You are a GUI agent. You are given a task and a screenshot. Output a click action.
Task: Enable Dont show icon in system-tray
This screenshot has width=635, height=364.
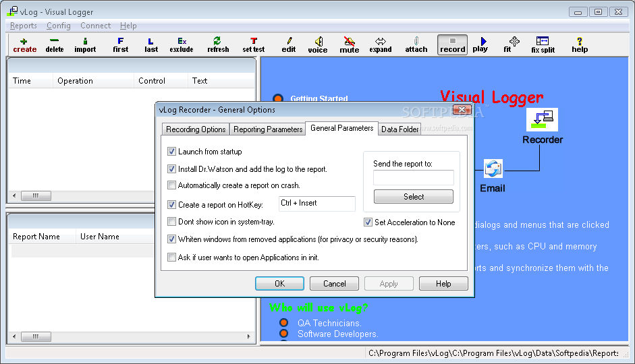tap(171, 222)
